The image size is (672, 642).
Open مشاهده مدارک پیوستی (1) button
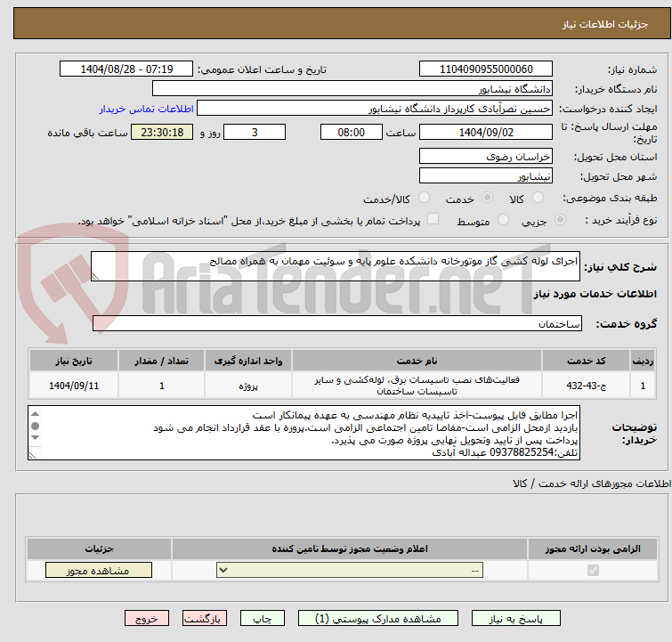pyautogui.click(x=378, y=619)
